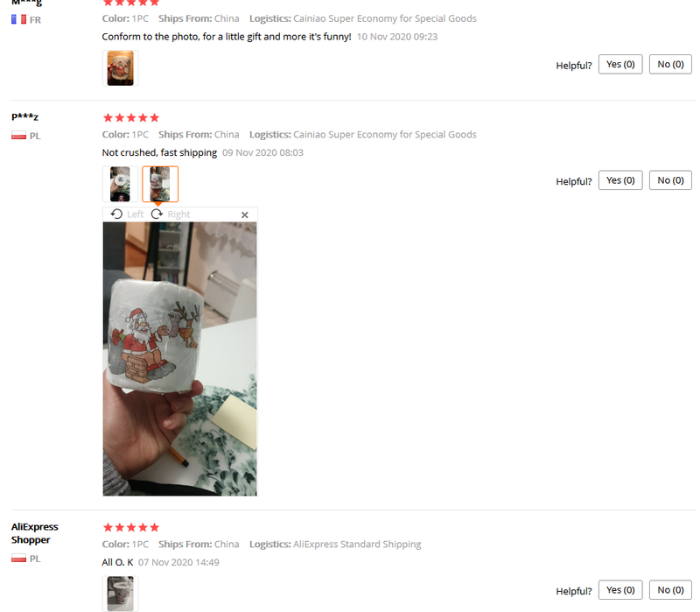Image resolution: width=700 pixels, height=612 pixels.
Task: Click the Poland flag next to p***z
Action: [x=18, y=136]
